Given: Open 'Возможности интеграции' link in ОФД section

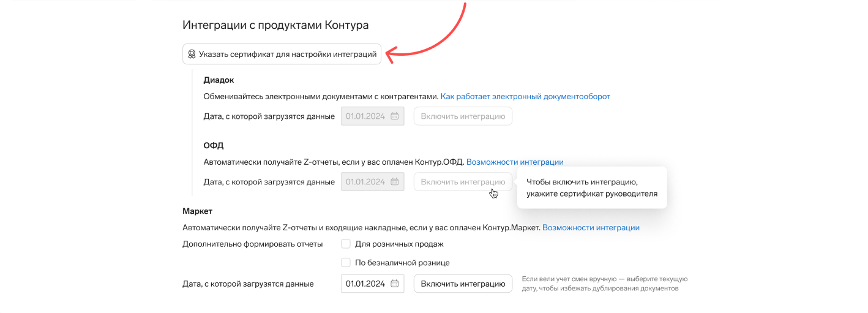Looking at the screenshot, I should coord(515,162).
